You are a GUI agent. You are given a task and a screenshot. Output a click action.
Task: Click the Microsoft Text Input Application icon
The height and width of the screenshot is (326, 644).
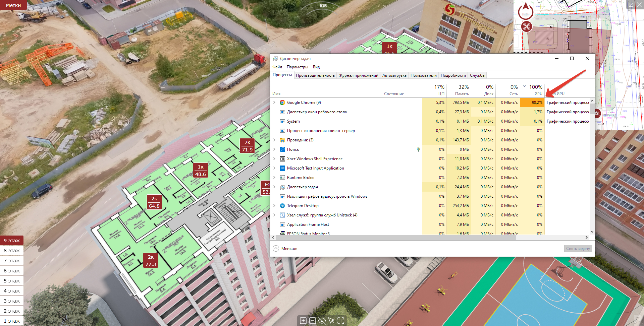[282, 168]
